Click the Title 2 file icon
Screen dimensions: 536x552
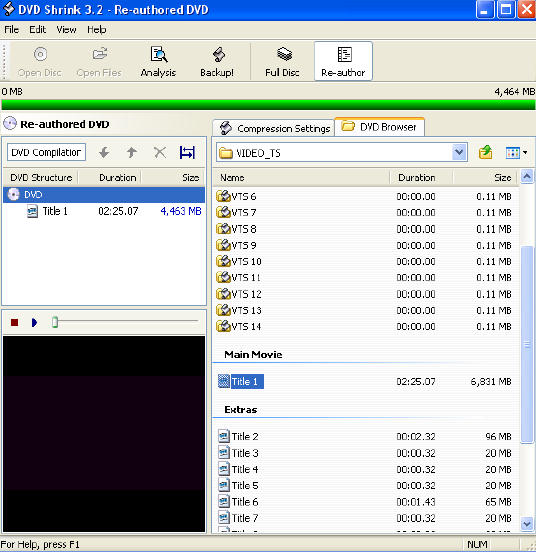pos(224,437)
